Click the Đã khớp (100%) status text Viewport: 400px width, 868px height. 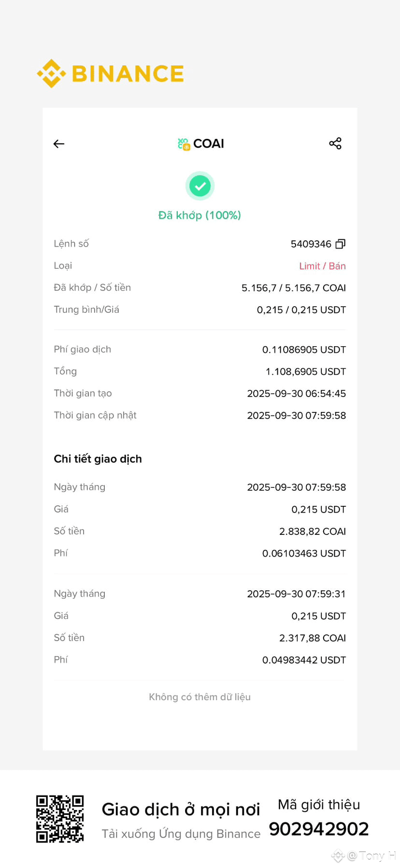click(x=200, y=215)
